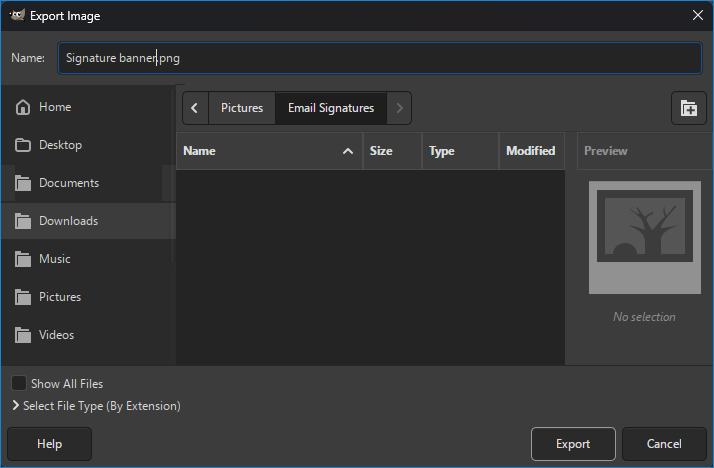The height and width of the screenshot is (468, 714).
Task: Sort files by Modified column
Action: 531,151
